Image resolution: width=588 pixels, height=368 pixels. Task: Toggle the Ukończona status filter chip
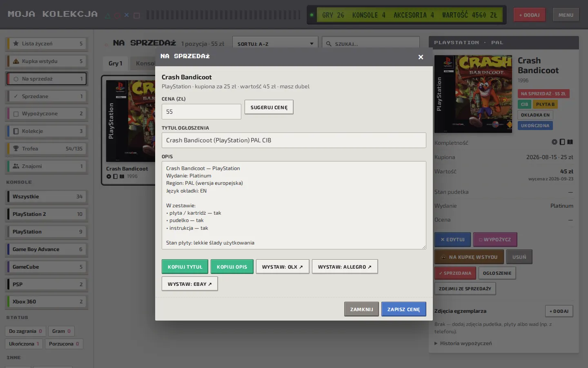coord(24,344)
